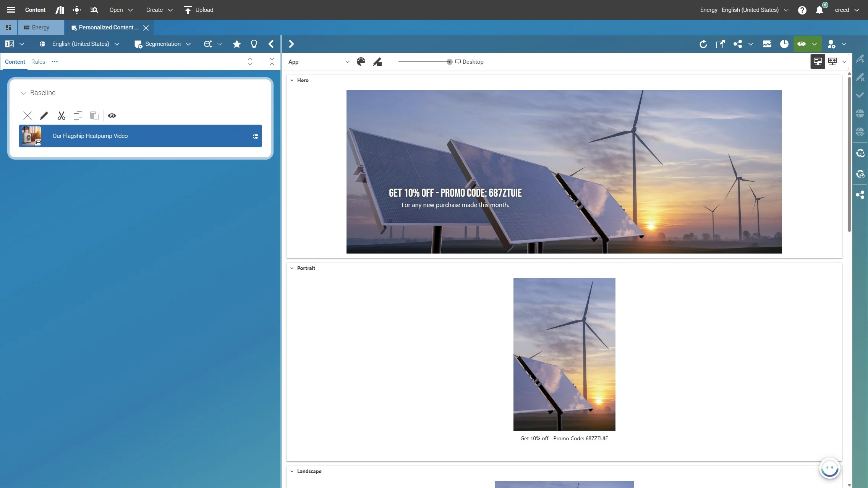
Task: Toggle the green preview eye button
Action: pyautogui.click(x=802, y=44)
